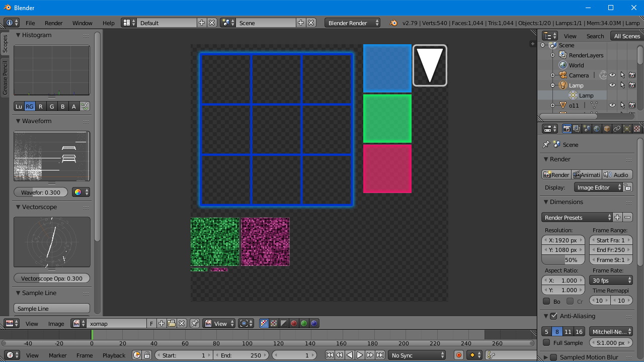Tick the Border (Bo) render checkbox
The height and width of the screenshot is (362, 644).
546,301
